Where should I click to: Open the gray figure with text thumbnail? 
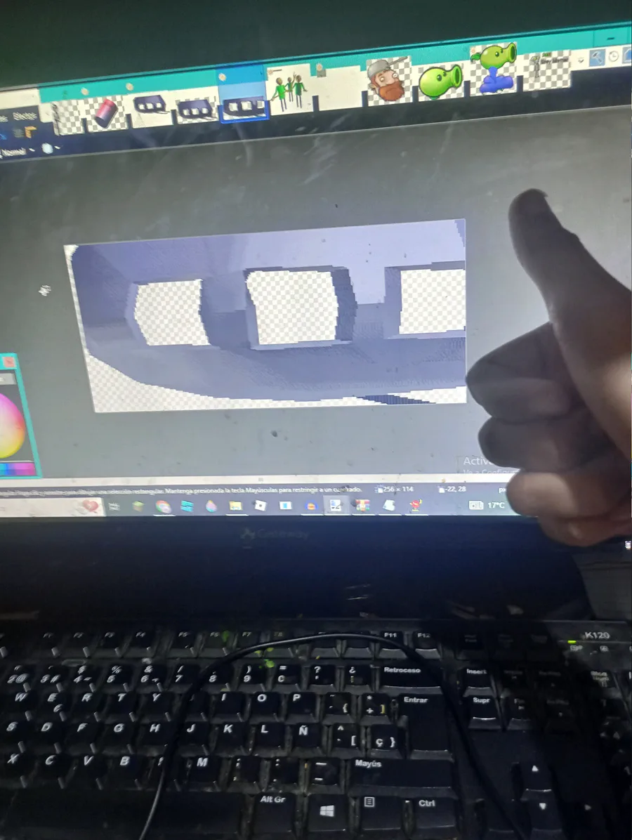(x=546, y=70)
